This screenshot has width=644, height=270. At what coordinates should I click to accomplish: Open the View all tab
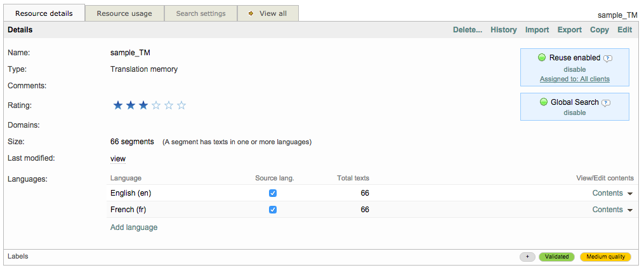[x=268, y=13]
